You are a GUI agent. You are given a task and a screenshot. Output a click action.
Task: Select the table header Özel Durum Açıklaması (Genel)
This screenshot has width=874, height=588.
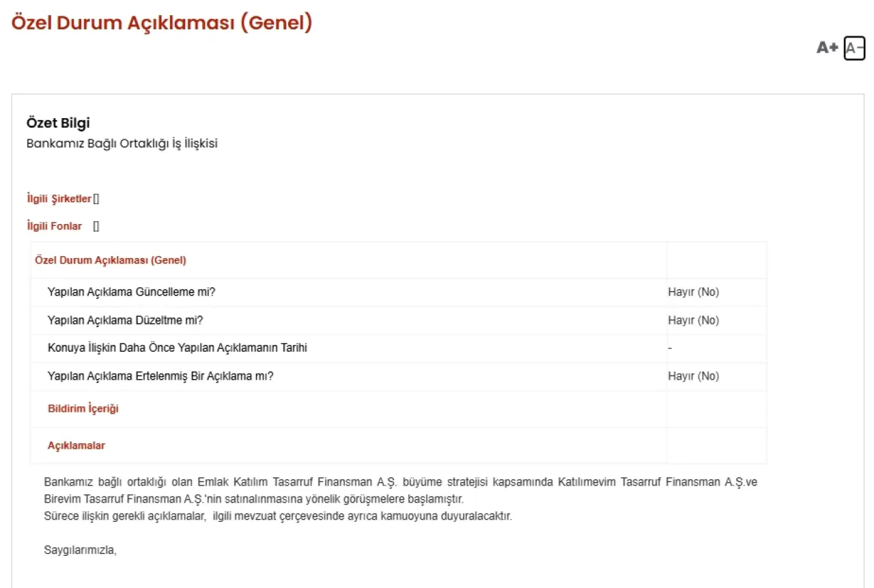[110, 260]
